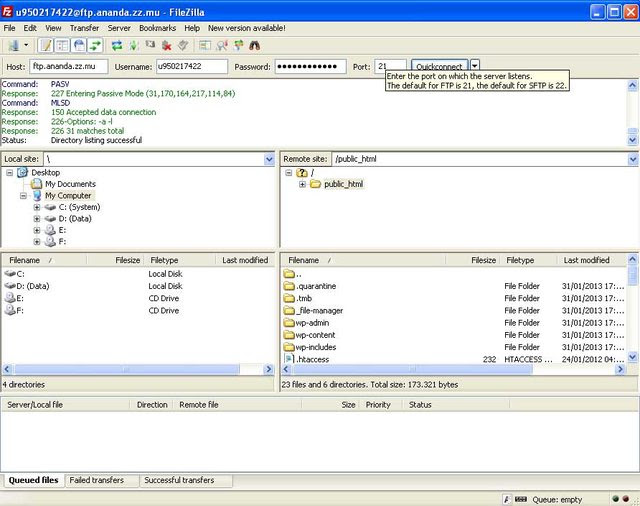
Task: Open the View menu
Action: point(53,28)
